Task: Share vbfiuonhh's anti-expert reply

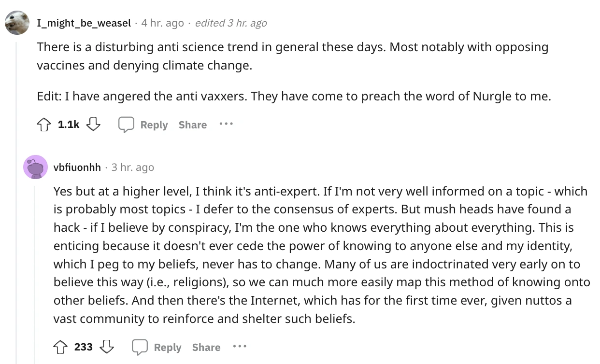Action: pyautogui.click(x=206, y=348)
